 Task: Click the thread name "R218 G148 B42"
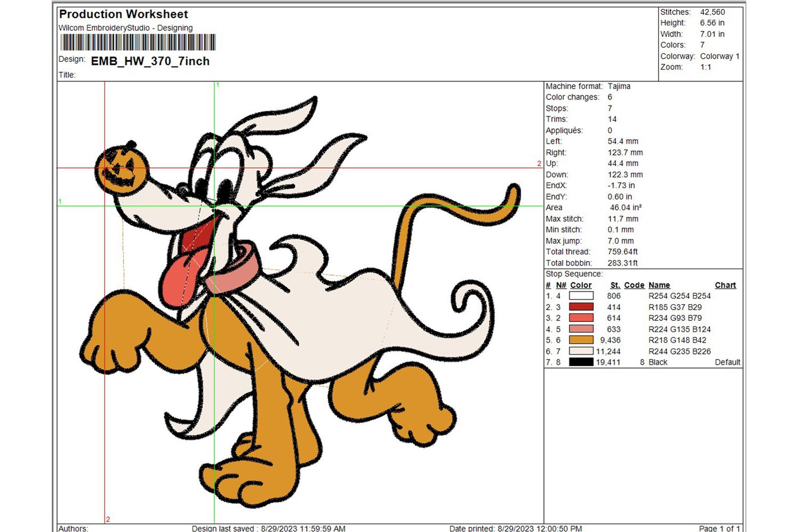(677, 340)
